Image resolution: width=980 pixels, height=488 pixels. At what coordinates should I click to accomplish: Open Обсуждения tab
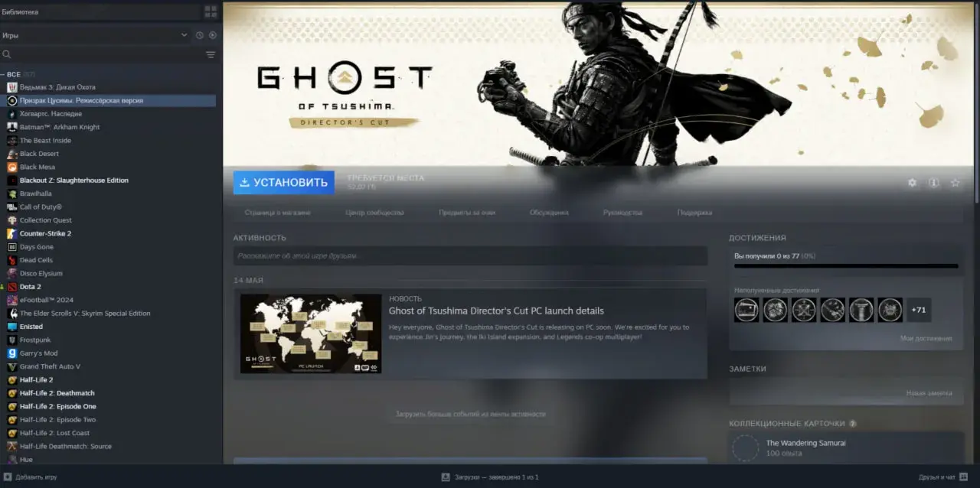[549, 213]
